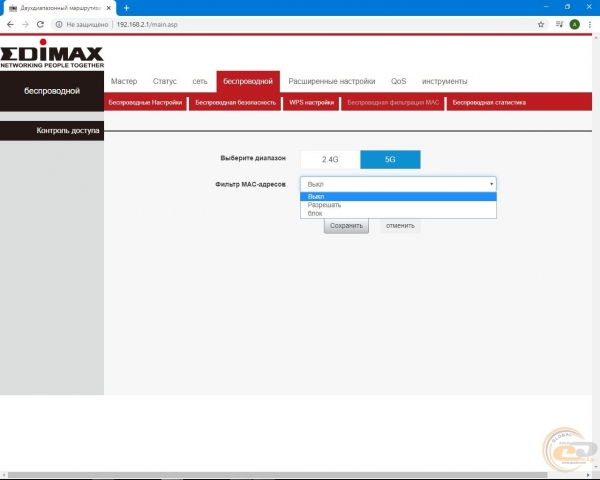Image resolution: width=600 pixels, height=480 pixels.
Task: Click беспроводной sidebar header
Action: pos(52,91)
